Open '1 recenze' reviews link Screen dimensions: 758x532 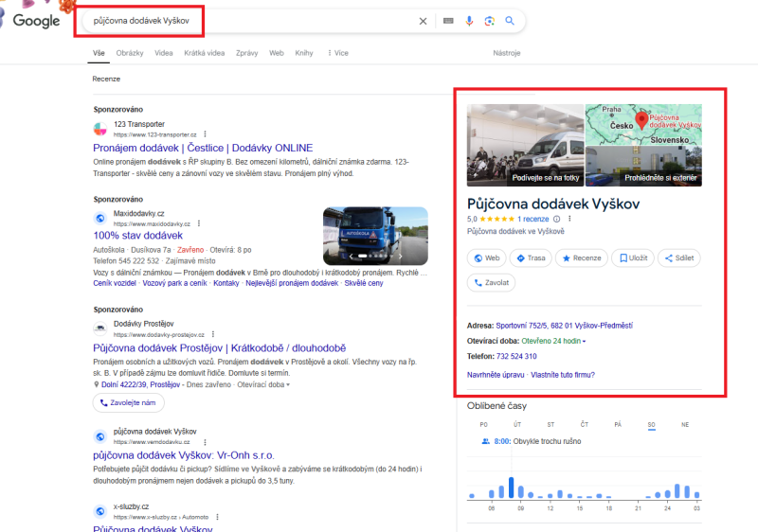[x=532, y=220]
